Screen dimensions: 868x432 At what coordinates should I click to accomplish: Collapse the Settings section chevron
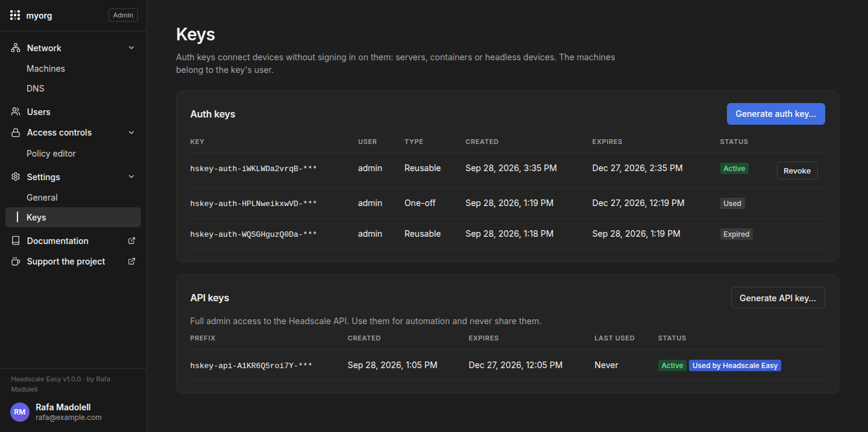pyautogui.click(x=131, y=177)
